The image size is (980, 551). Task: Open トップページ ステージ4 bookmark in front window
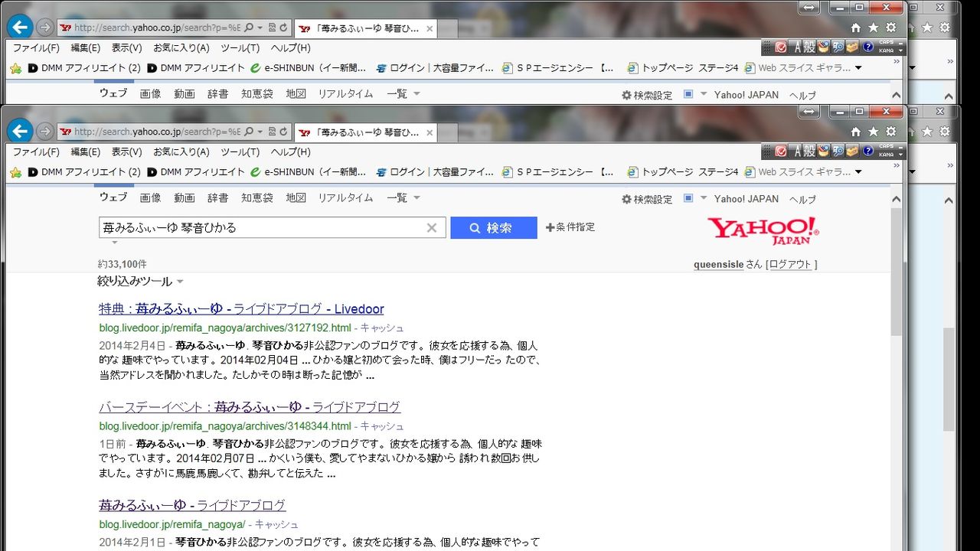(x=683, y=172)
